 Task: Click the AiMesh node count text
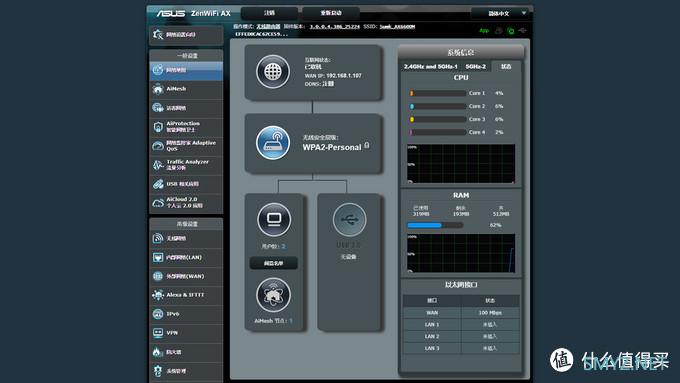273,321
